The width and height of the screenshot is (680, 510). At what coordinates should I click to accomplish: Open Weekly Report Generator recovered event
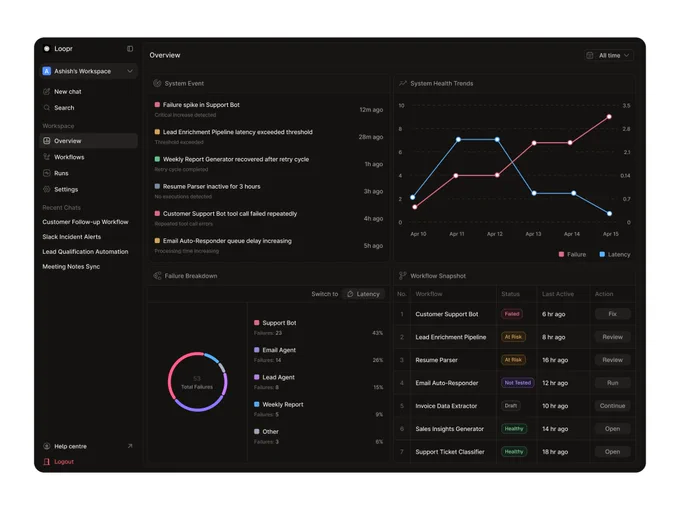click(268, 164)
